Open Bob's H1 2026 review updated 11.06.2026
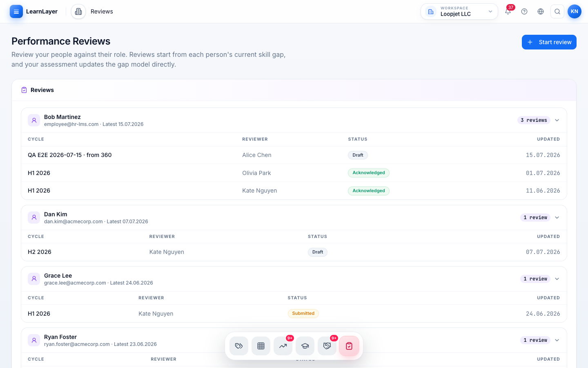Viewport: 588px width, 368px height. tap(294, 191)
